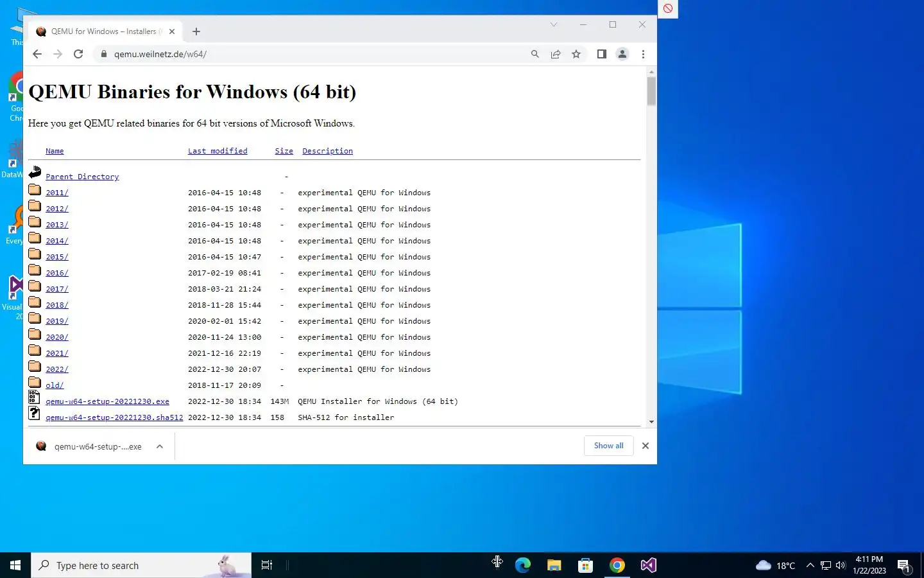Open the old/ folder link
The image size is (924, 578).
[55, 385]
